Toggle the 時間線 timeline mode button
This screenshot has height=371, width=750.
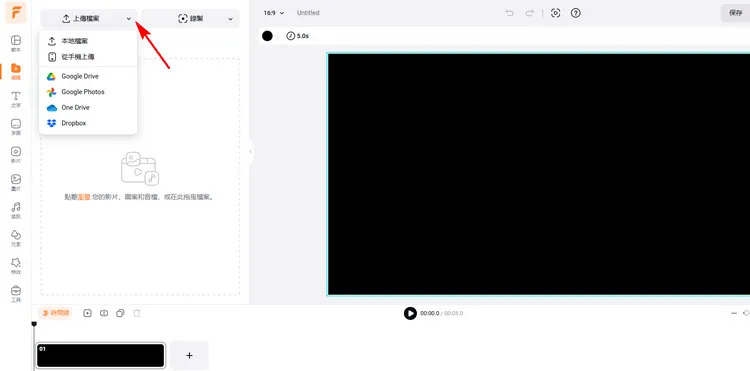55,313
